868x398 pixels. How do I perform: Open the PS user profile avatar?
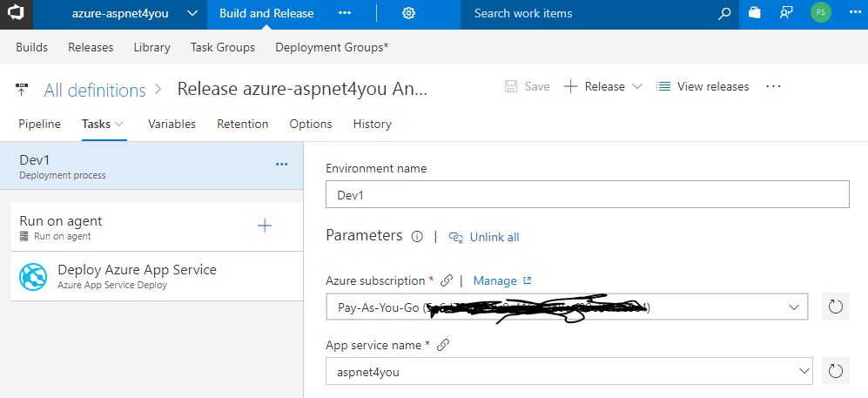pos(820,13)
